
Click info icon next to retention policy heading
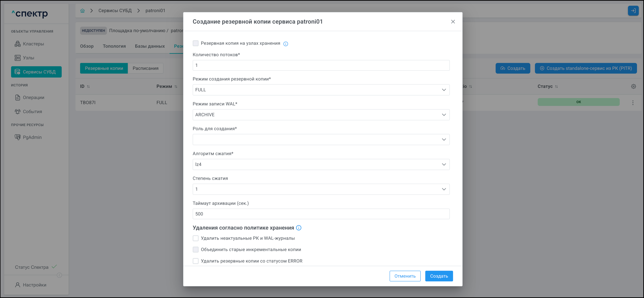pyautogui.click(x=299, y=228)
